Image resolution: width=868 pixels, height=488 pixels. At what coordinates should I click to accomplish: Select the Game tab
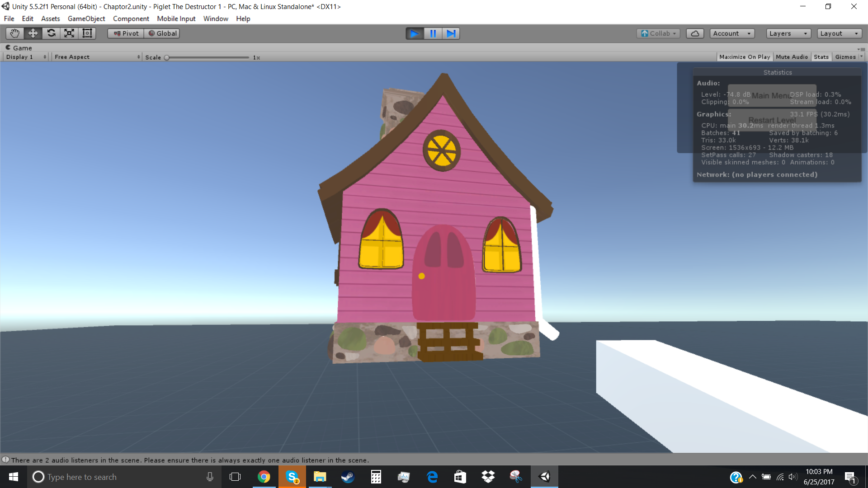click(x=19, y=48)
